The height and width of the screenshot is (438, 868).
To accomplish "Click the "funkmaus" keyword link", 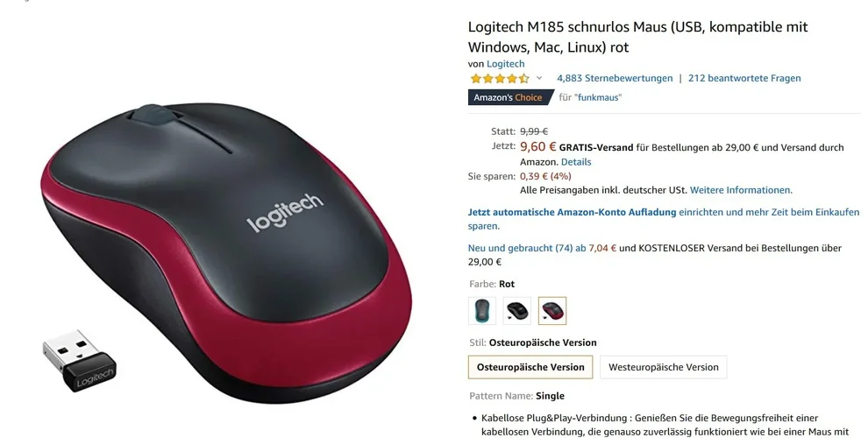I will click(x=598, y=97).
